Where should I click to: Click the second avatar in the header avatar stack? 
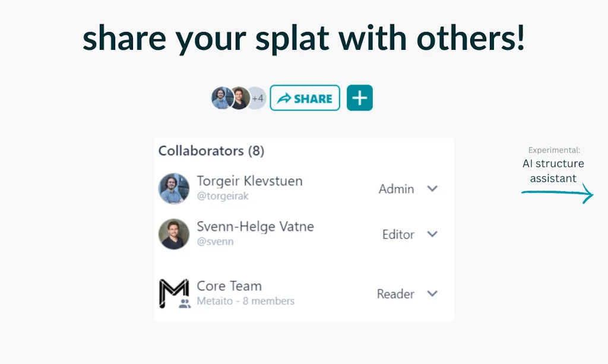point(239,98)
